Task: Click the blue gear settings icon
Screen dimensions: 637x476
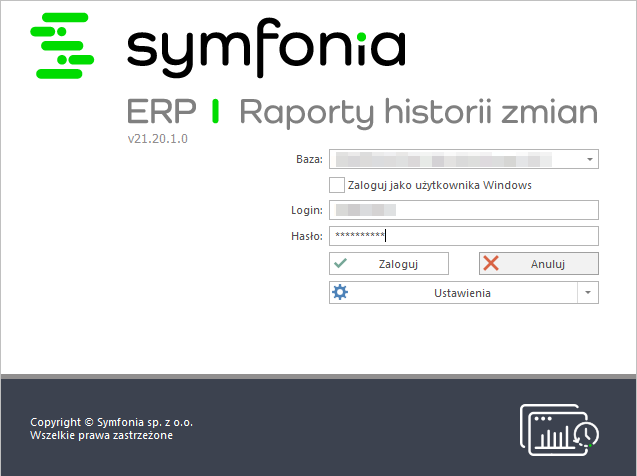Action: (340, 292)
